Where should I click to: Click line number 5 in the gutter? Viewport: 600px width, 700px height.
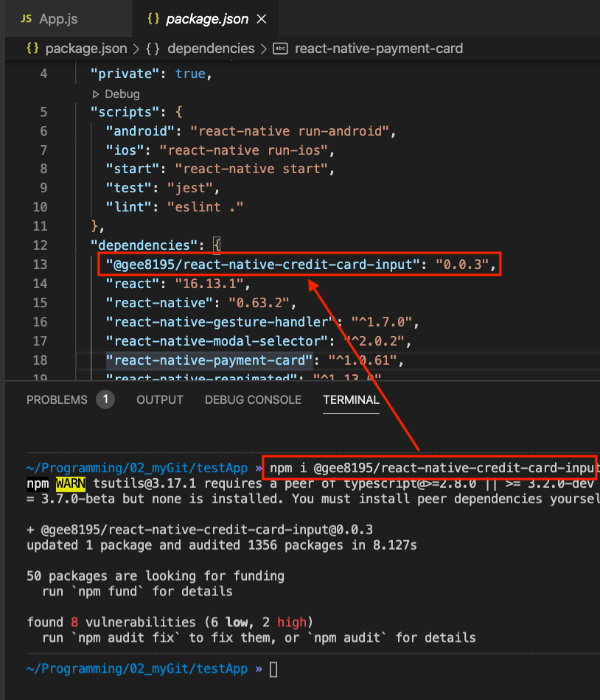43,111
